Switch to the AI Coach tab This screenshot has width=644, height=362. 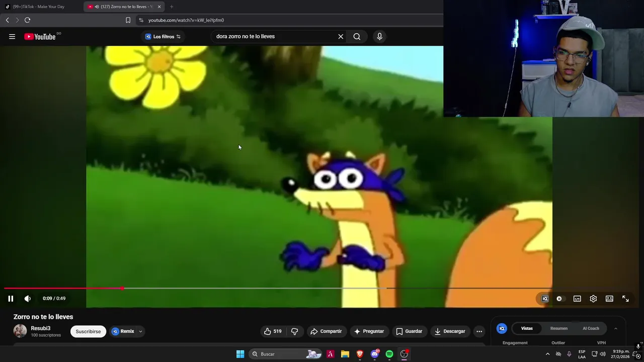[591, 328]
